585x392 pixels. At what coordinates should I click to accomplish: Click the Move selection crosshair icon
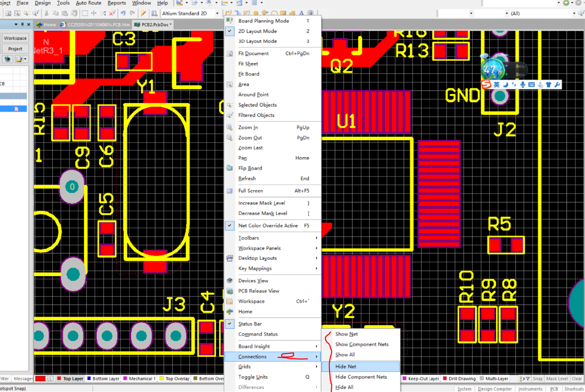94,13
